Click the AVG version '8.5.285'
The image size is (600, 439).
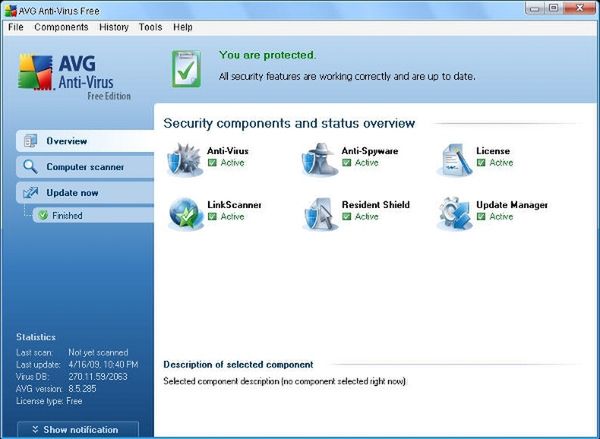point(82,389)
